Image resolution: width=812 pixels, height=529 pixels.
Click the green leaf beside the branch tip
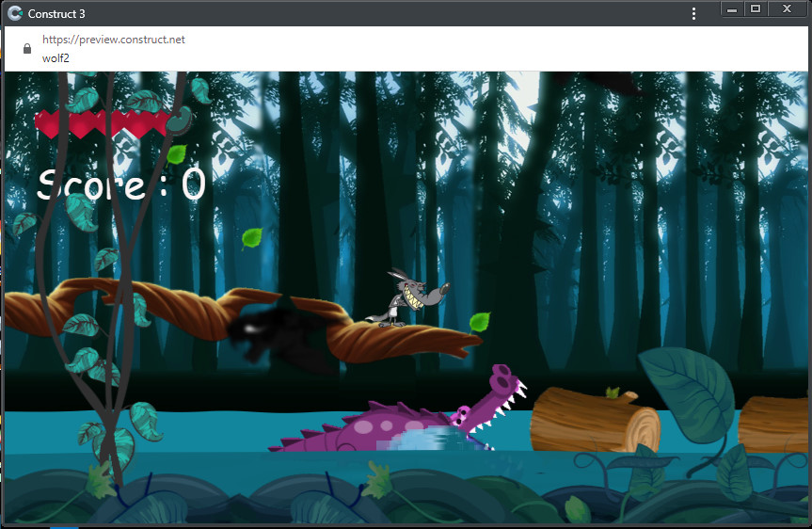pos(480,322)
